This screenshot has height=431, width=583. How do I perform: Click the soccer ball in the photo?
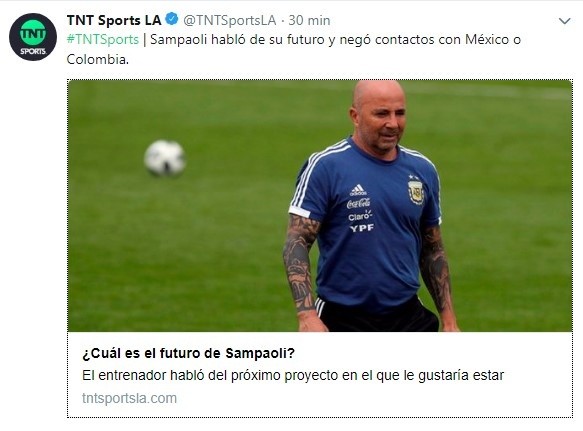(x=165, y=158)
